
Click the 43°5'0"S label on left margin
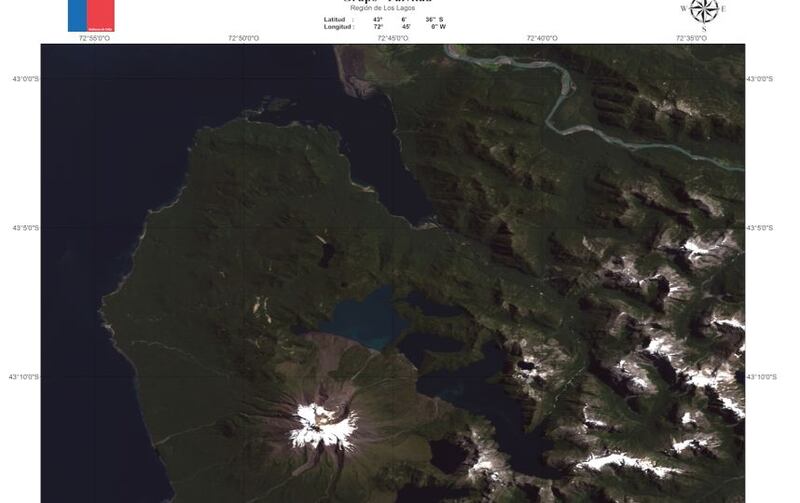click(26, 228)
